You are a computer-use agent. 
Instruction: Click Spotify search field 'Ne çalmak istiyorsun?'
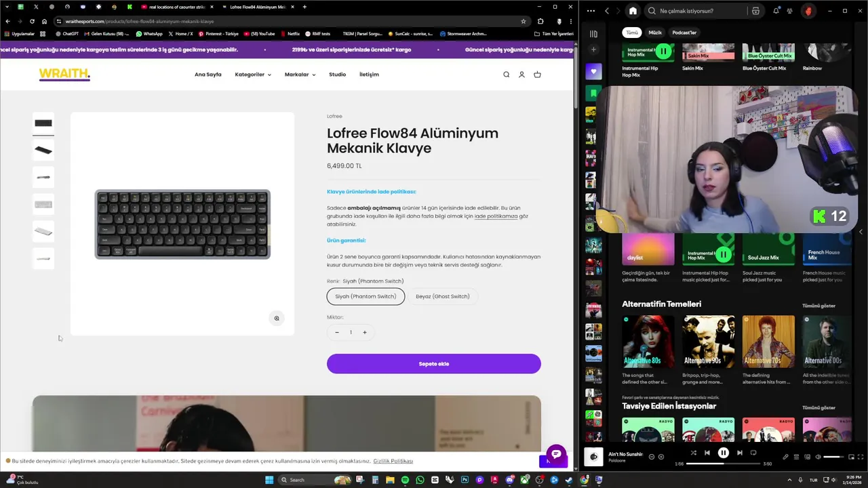click(695, 11)
